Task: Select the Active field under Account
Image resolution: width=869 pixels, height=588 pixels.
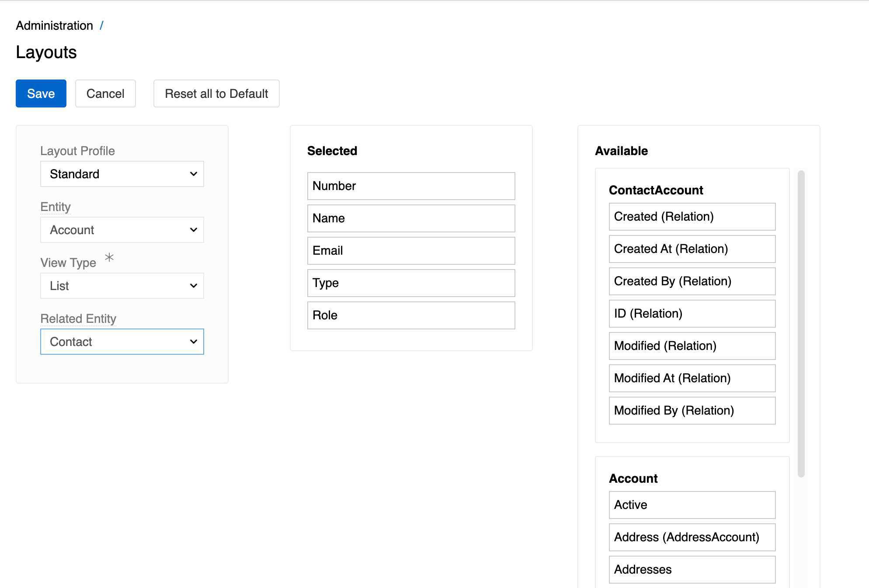Action: click(692, 505)
